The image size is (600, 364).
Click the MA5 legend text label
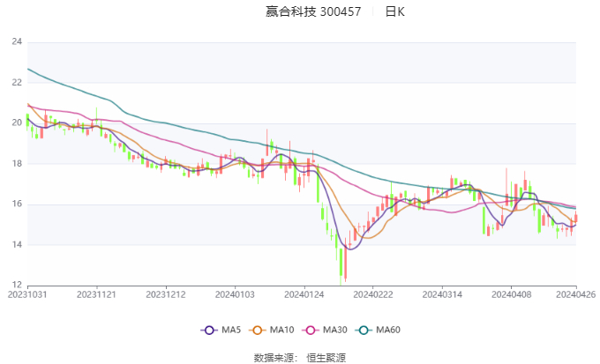[x=231, y=330]
